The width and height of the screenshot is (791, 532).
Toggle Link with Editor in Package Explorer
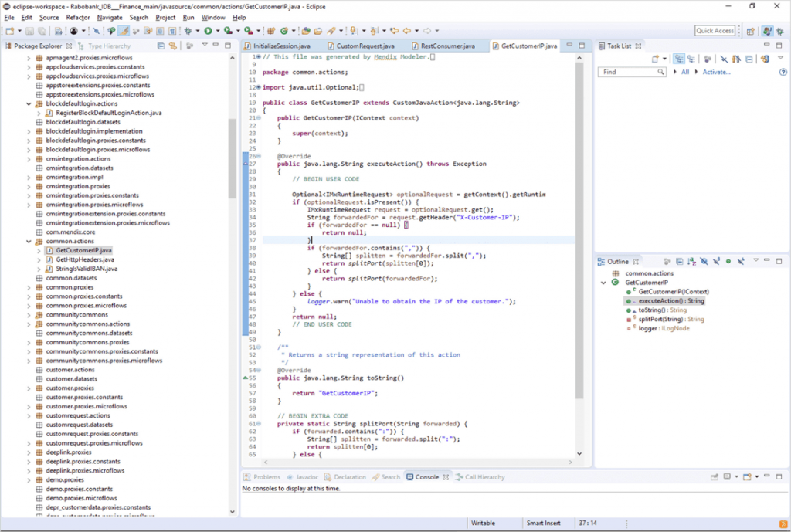coord(175,46)
